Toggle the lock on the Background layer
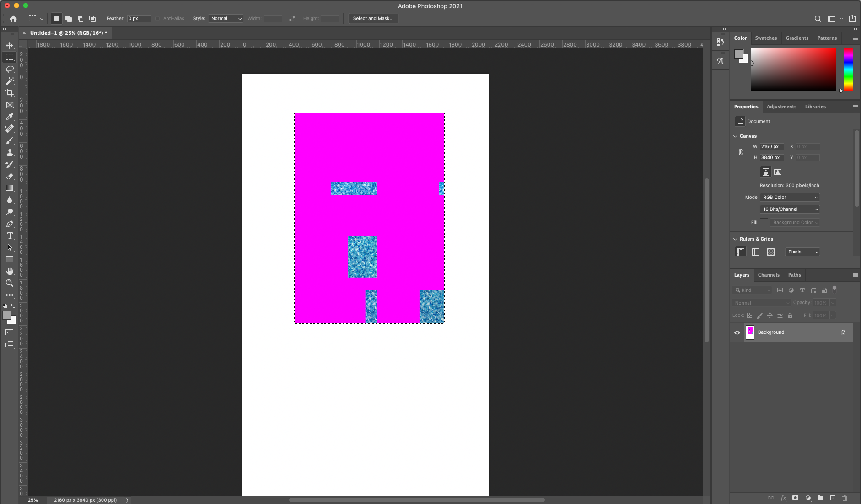This screenshot has width=861, height=504. [x=843, y=332]
